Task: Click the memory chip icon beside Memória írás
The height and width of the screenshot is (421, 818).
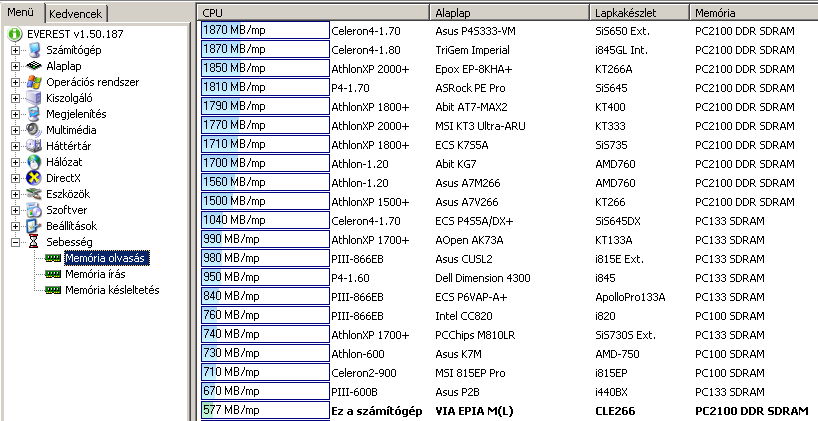Action: tap(53, 274)
